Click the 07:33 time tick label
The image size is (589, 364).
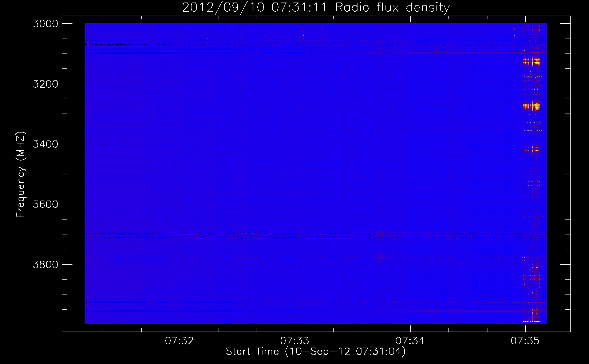point(295,341)
